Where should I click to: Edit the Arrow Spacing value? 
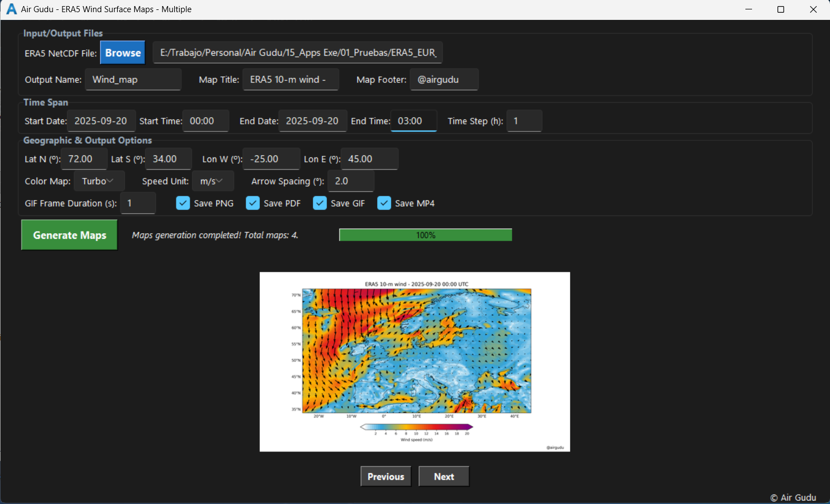click(351, 181)
